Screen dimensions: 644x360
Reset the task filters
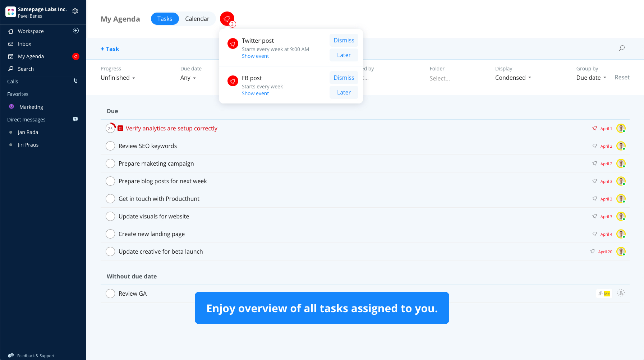622,77
